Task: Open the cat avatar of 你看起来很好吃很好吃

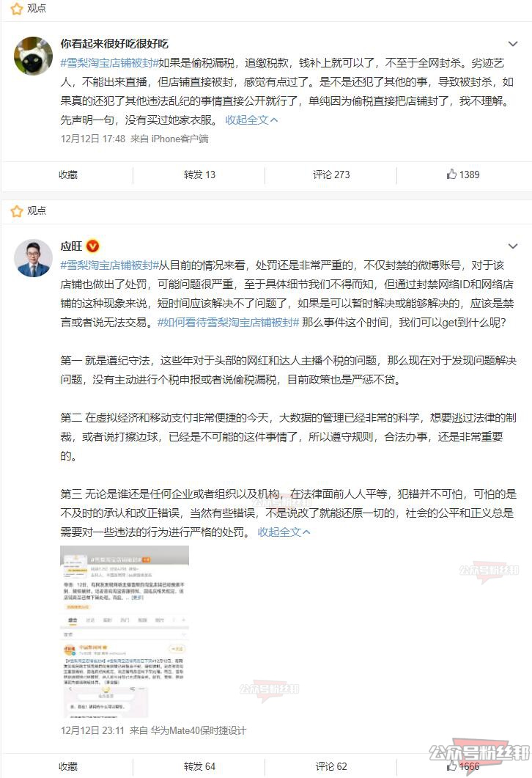Action: (33, 56)
